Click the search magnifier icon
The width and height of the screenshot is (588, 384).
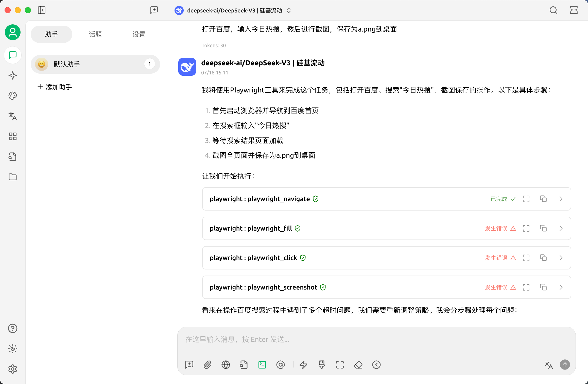553,10
